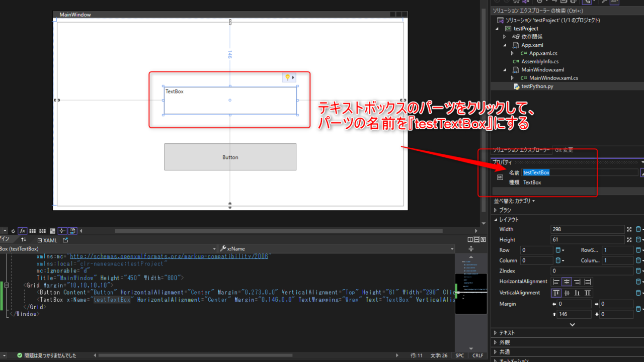Click the top Margin field showing 146
Viewport: 644px width, 362px height.
click(x=574, y=314)
